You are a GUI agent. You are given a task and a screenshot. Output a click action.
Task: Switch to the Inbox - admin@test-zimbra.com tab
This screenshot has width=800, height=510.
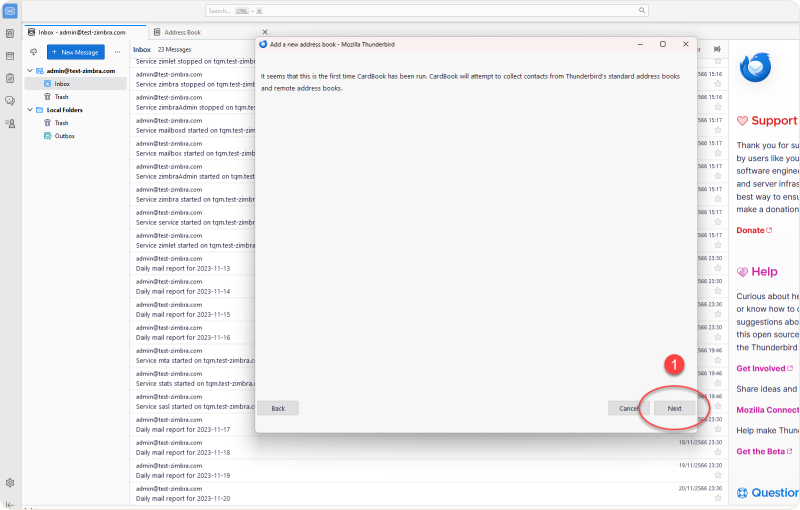tap(85, 32)
